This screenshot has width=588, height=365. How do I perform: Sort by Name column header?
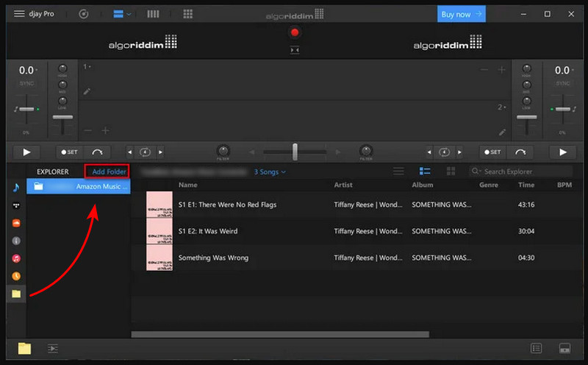click(x=188, y=185)
